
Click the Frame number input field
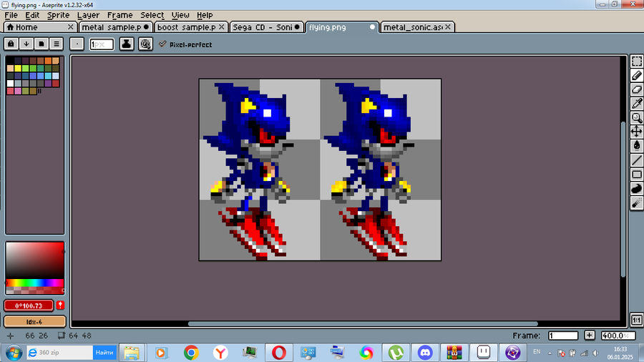point(563,336)
